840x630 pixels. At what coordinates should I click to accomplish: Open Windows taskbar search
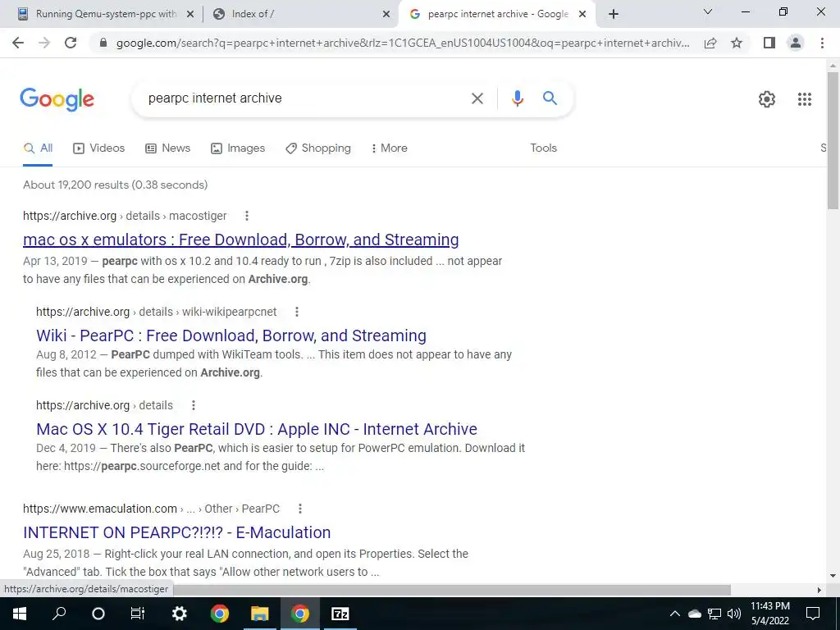[59, 614]
